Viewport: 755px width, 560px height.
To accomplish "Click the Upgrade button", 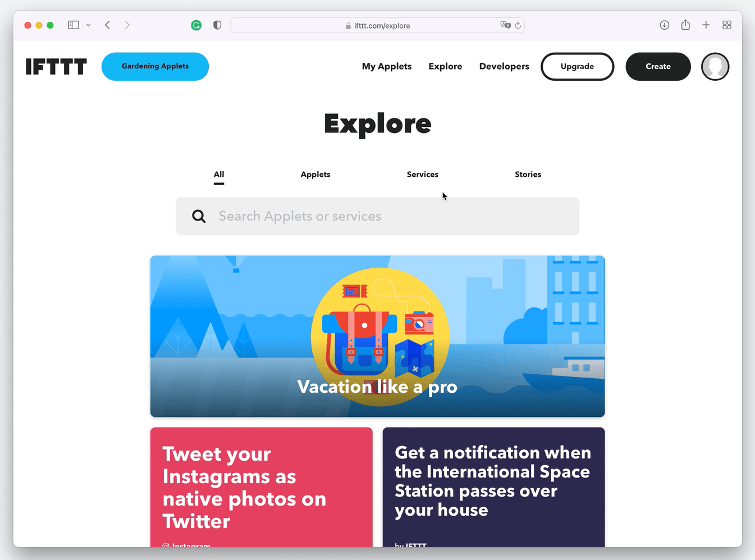I will 577,67.
